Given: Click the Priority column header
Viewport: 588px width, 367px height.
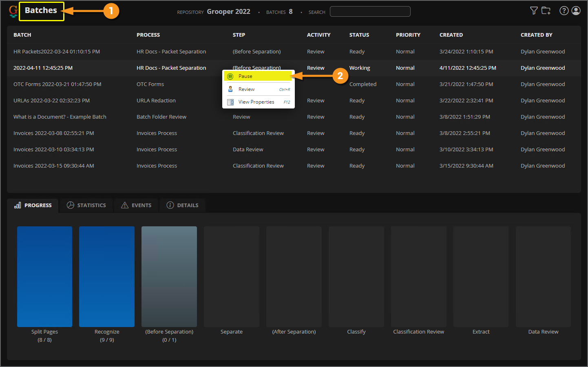Looking at the screenshot, I should click(408, 35).
